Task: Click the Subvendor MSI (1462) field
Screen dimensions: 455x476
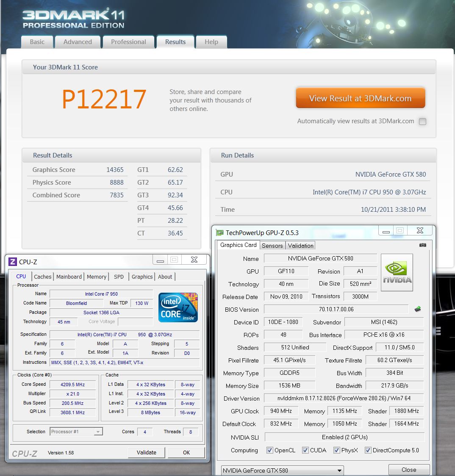Action: 384,322
